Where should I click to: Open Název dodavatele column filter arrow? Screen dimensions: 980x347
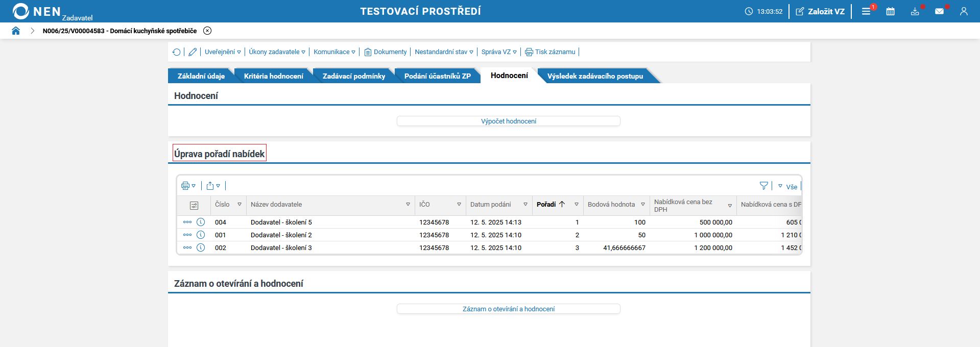408,204
